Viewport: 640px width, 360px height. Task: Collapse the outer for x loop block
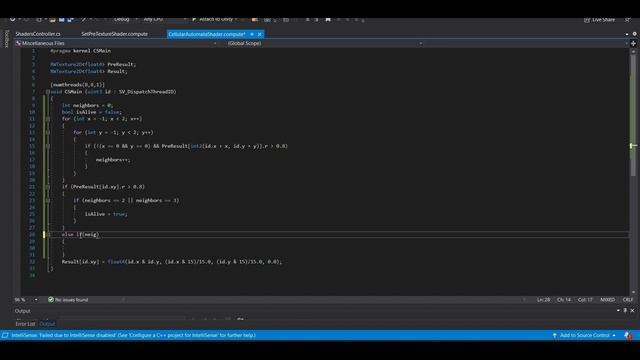(48, 119)
